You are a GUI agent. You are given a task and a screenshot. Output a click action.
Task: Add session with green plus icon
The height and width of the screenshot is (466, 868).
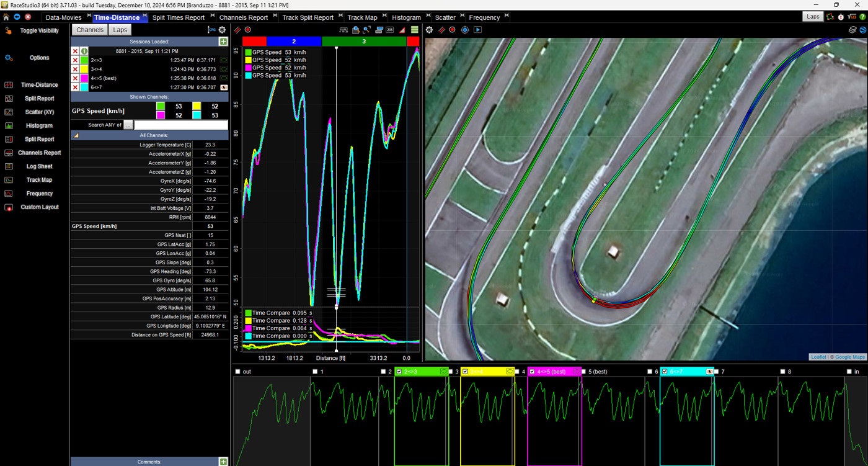point(223,42)
